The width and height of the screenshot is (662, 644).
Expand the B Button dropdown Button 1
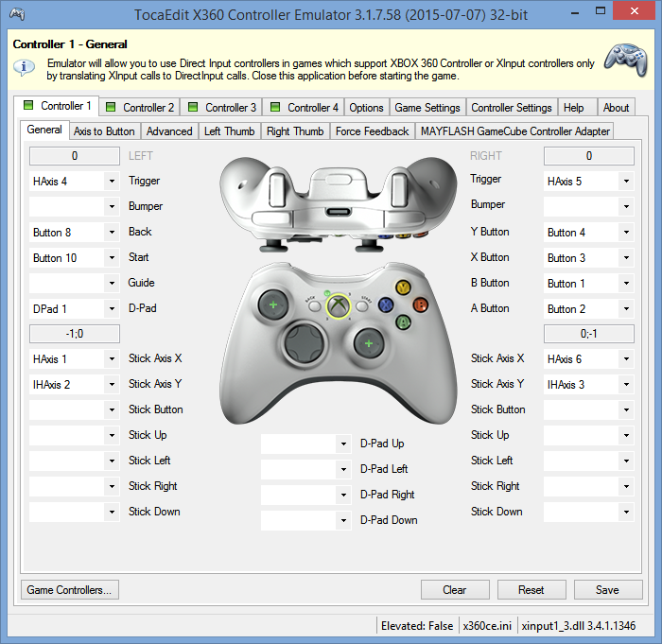pos(626,283)
